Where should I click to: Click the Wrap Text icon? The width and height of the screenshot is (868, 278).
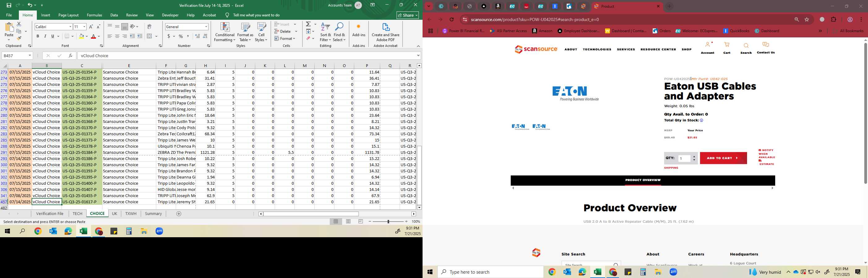[149, 27]
